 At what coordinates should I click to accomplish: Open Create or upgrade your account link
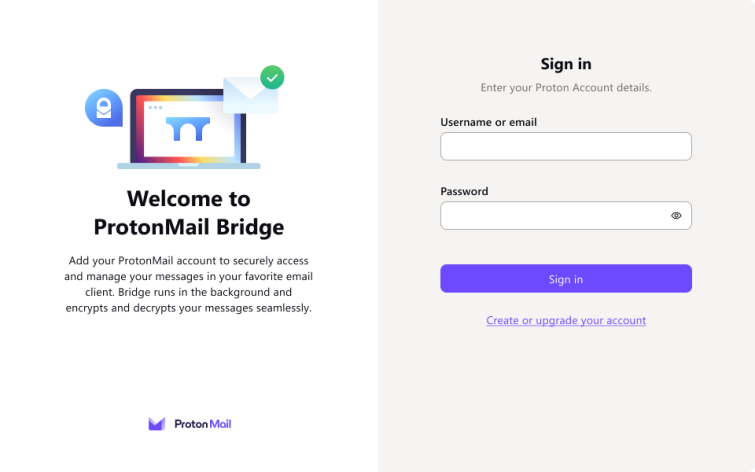point(566,320)
